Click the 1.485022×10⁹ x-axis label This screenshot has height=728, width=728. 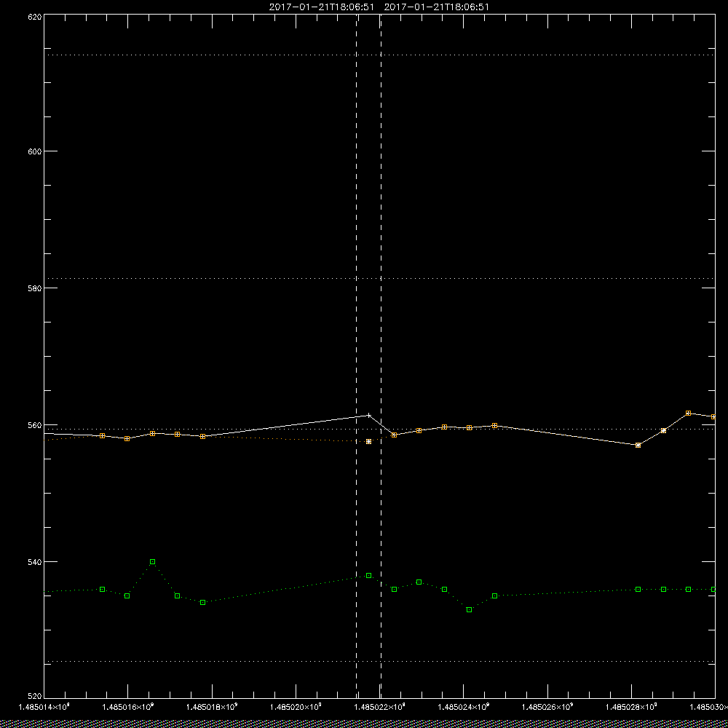(380, 707)
